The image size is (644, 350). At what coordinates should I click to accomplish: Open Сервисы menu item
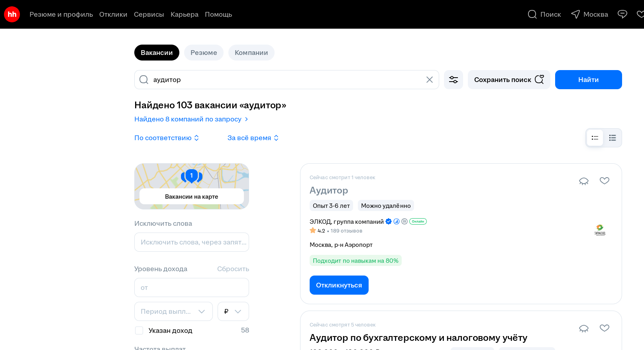(x=149, y=14)
